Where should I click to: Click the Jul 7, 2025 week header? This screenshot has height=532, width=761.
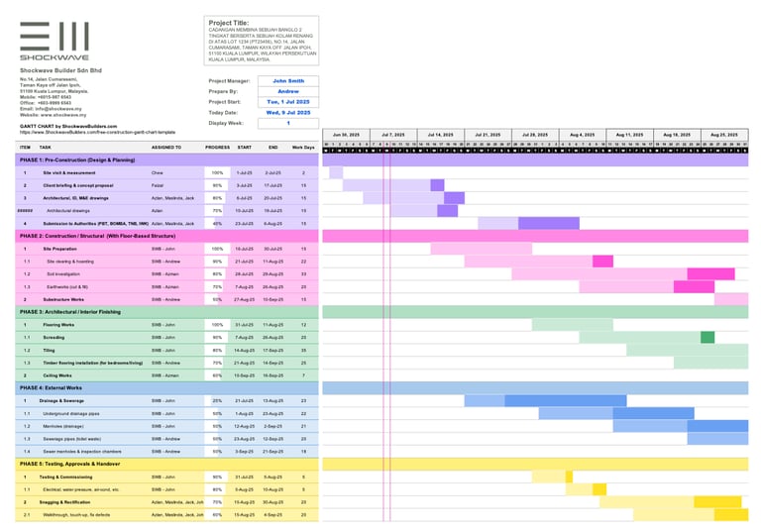point(393,135)
